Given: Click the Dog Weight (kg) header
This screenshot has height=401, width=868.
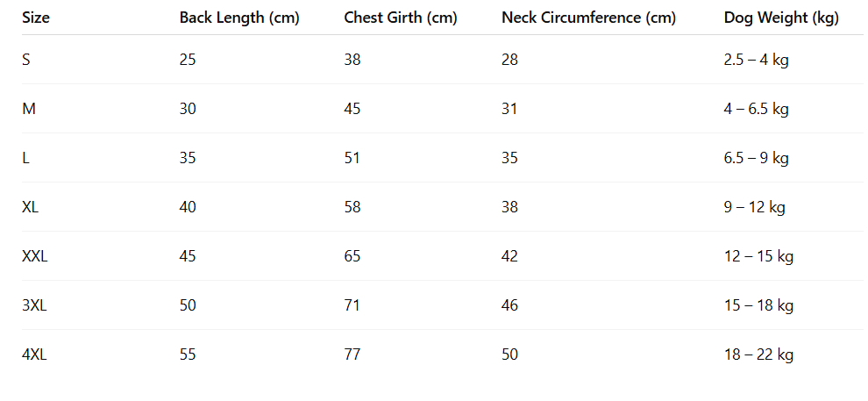Looking at the screenshot, I should click(781, 18).
